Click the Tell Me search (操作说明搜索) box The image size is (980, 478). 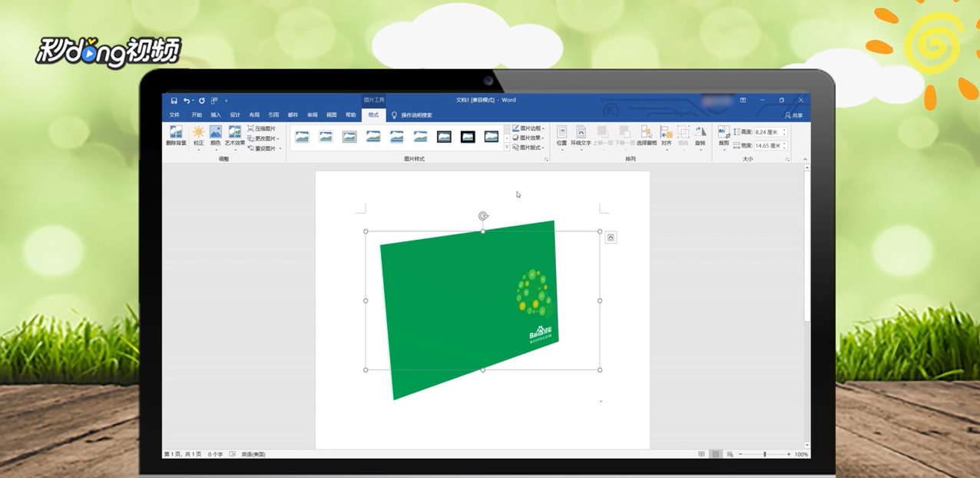(x=412, y=115)
